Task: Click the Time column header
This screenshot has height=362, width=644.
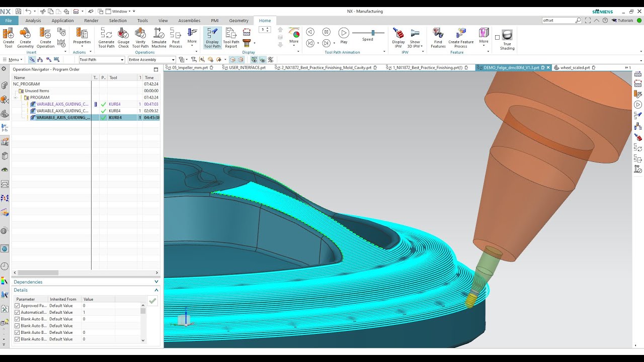Action: click(x=151, y=77)
